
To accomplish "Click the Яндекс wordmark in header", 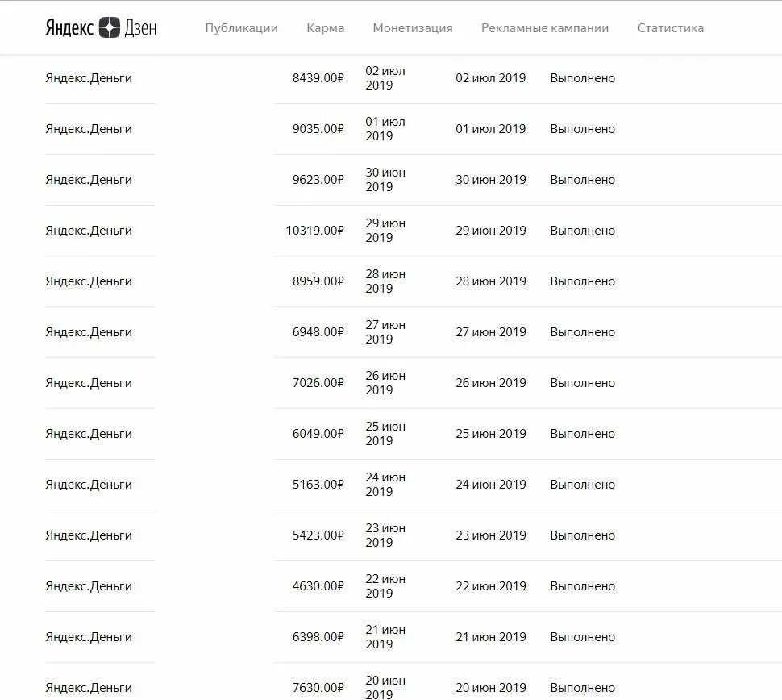I will click(69, 28).
